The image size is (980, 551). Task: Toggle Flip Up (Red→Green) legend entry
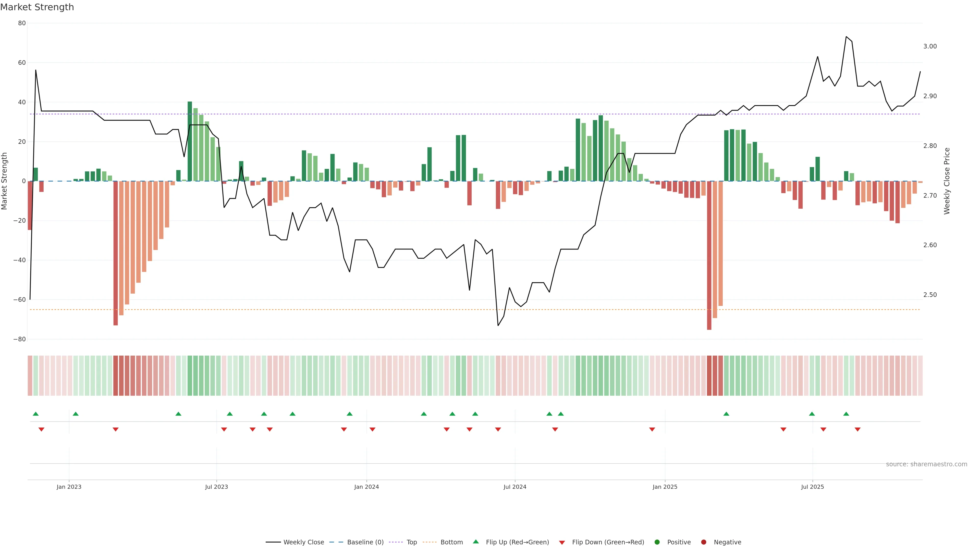click(x=517, y=542)
